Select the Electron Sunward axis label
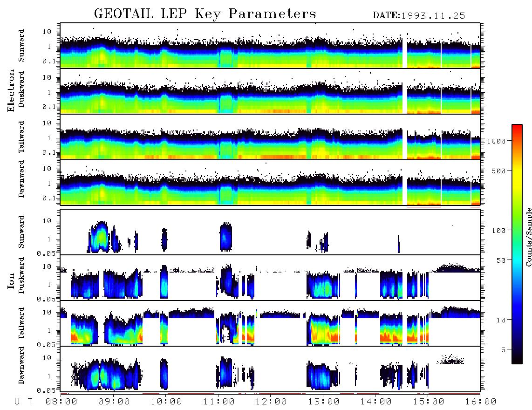Screen dimensions: 532x410 click(21, 46)
